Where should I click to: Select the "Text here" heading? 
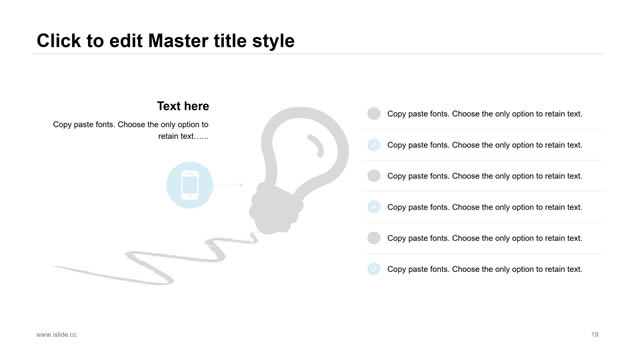pos(183,106)
